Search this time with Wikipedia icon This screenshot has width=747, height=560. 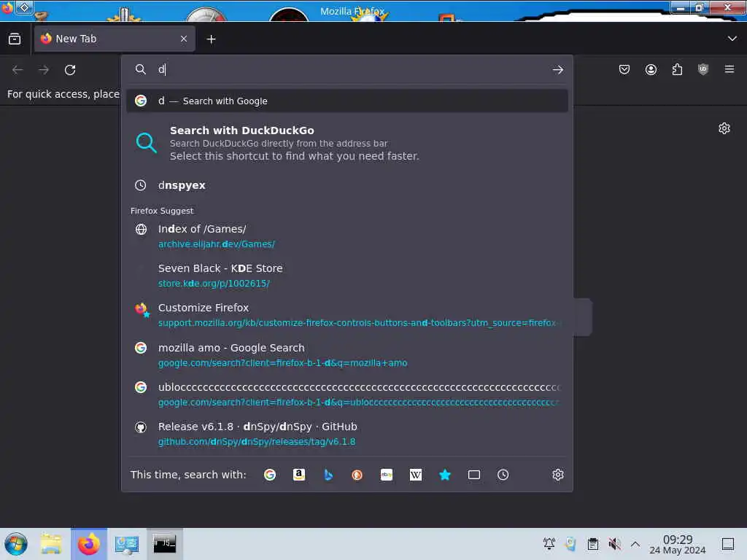pyautogui.click(x=415, y=475)
